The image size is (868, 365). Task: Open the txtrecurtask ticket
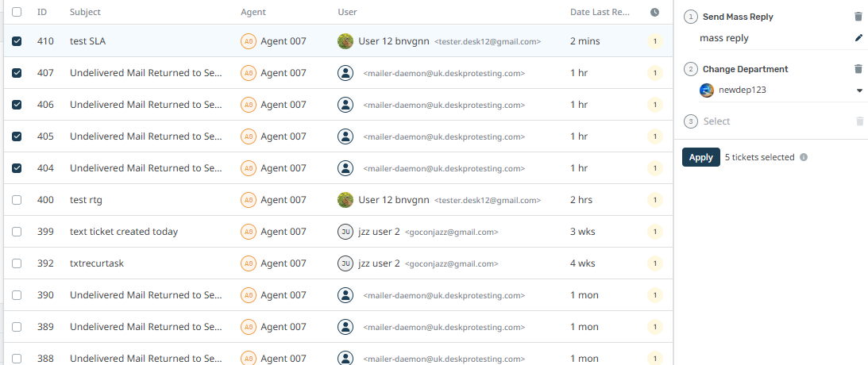click(97, 263)
